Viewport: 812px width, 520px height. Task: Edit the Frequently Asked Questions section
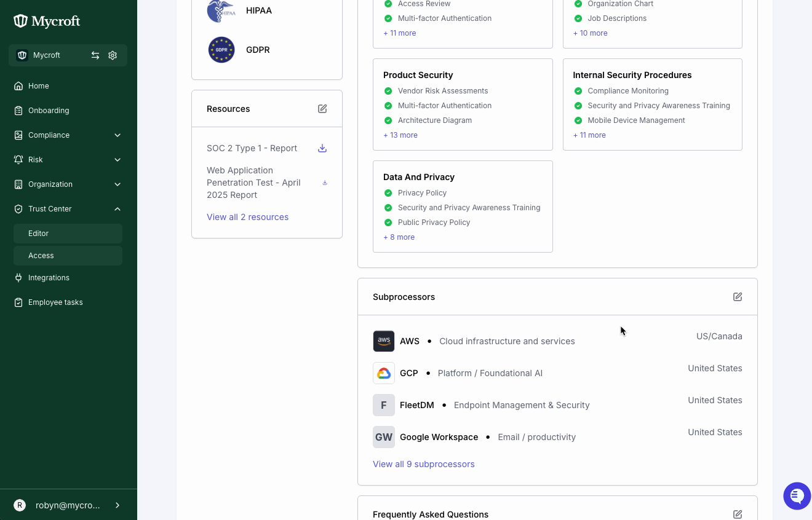(x=738, y=514)
